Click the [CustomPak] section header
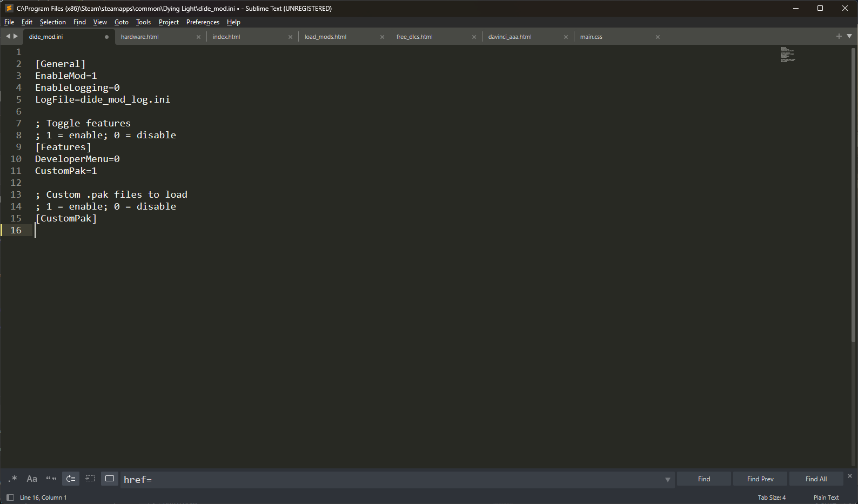858x504 pixels. [66, 218]
